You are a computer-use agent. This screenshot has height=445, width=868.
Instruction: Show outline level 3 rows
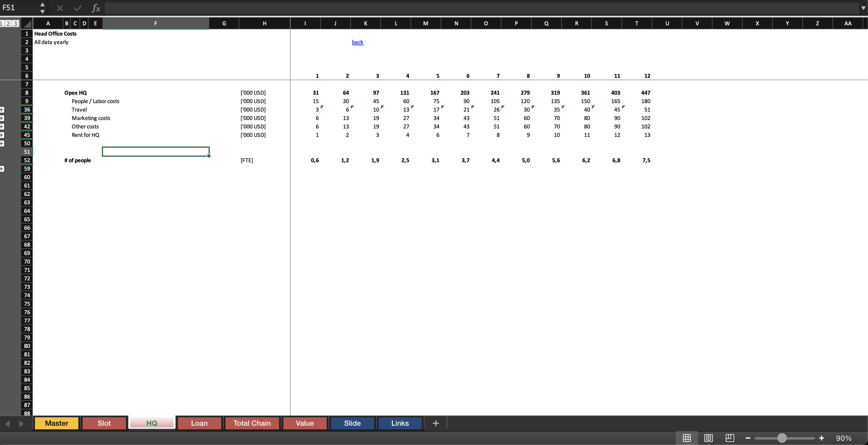tap(15, 23)
